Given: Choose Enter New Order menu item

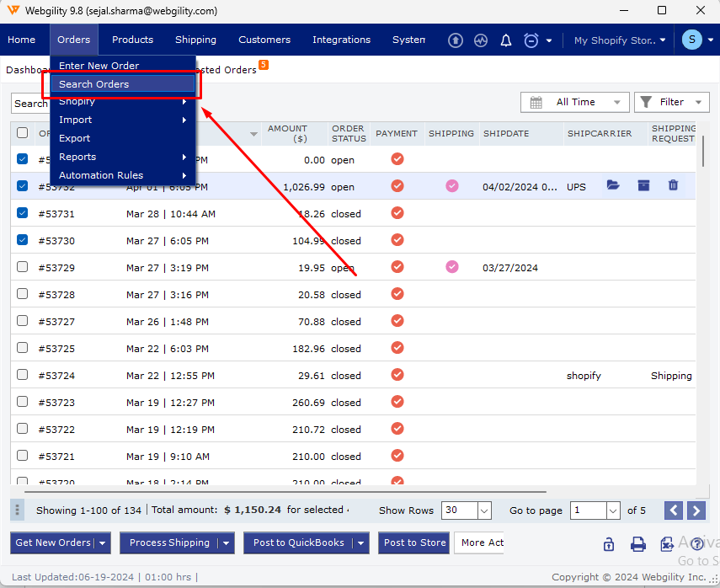Looking at the screenshot, I should coord(123,65).
